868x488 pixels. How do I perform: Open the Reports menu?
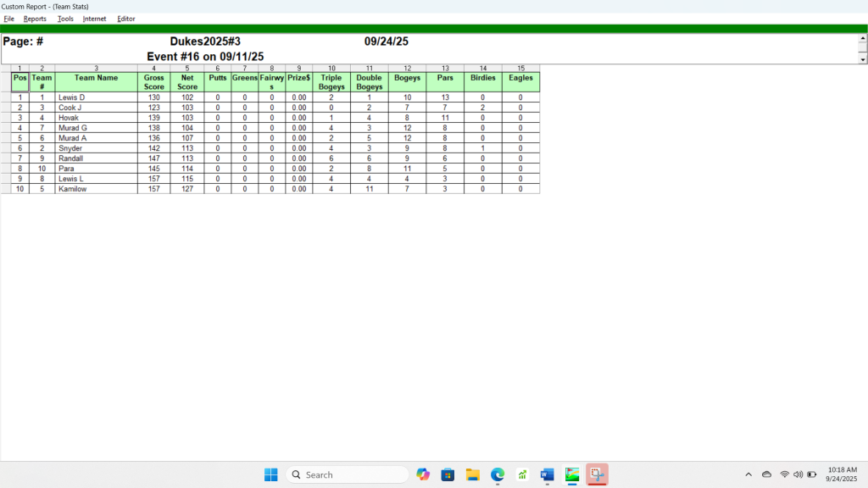coord(35,19)
